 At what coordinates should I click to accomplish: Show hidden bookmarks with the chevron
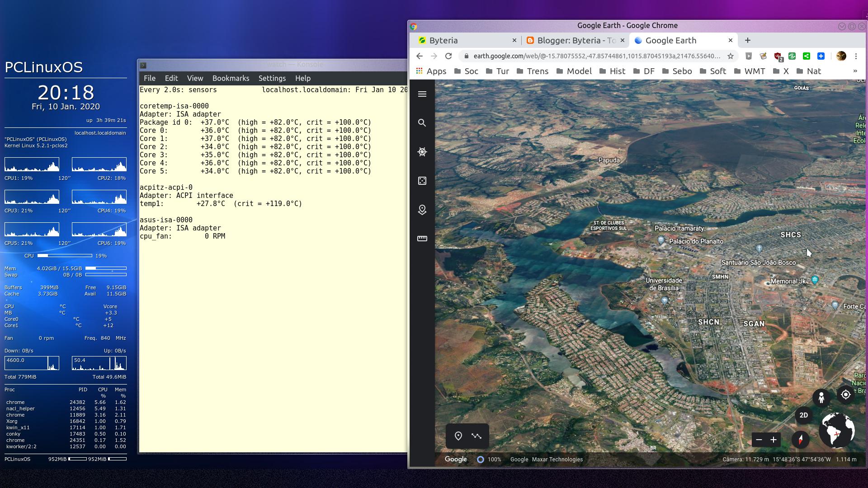(x=855, y=71)
